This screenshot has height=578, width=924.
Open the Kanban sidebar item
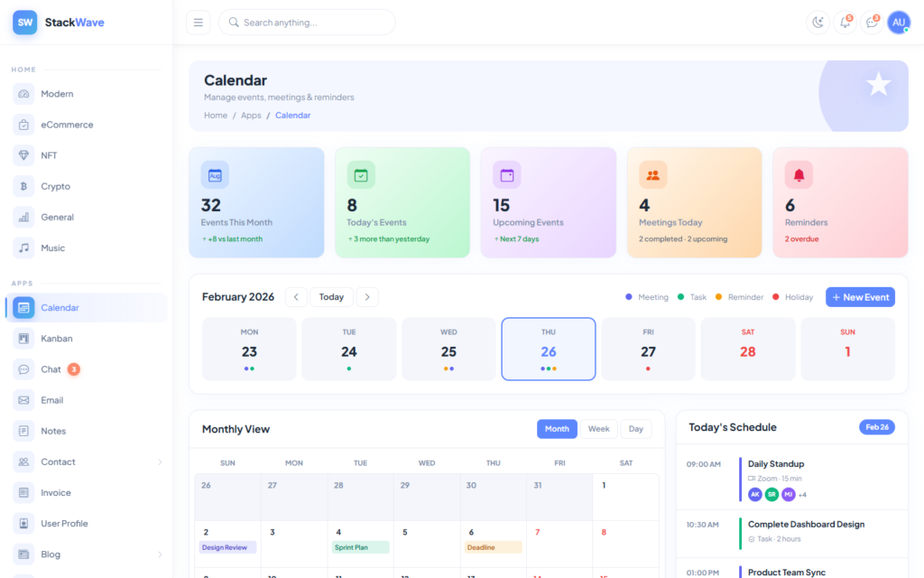coord(87,339)
